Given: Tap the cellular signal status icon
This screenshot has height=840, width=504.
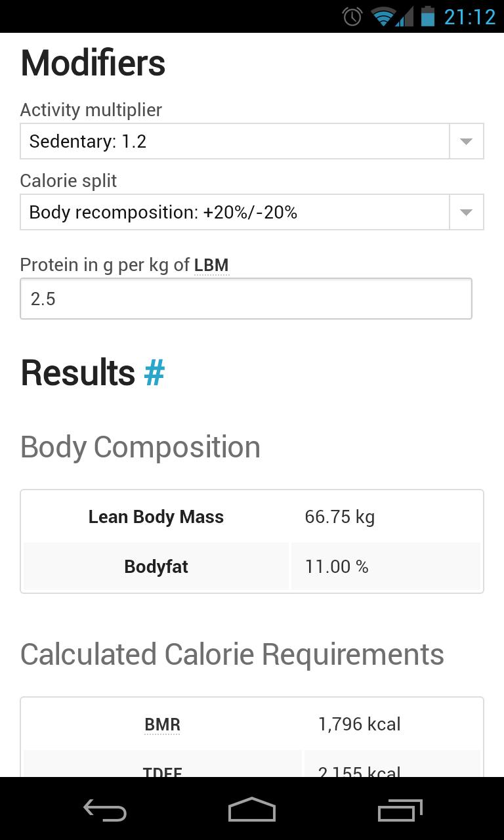Looking at the screenshot, I should [405, 16].
